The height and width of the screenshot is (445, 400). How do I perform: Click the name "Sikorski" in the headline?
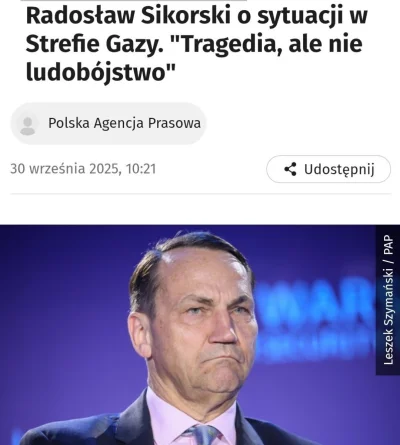(x=185, y=15)
